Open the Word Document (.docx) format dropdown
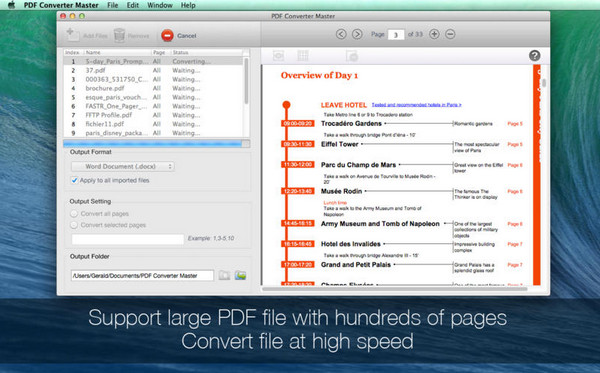600x373 pixels. click(x=123, y=166)
